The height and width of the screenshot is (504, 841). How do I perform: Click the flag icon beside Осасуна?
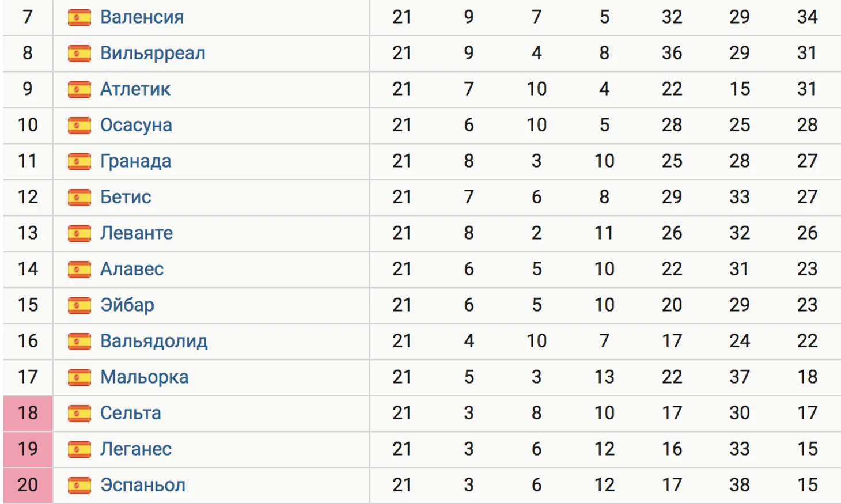(79, 126)
